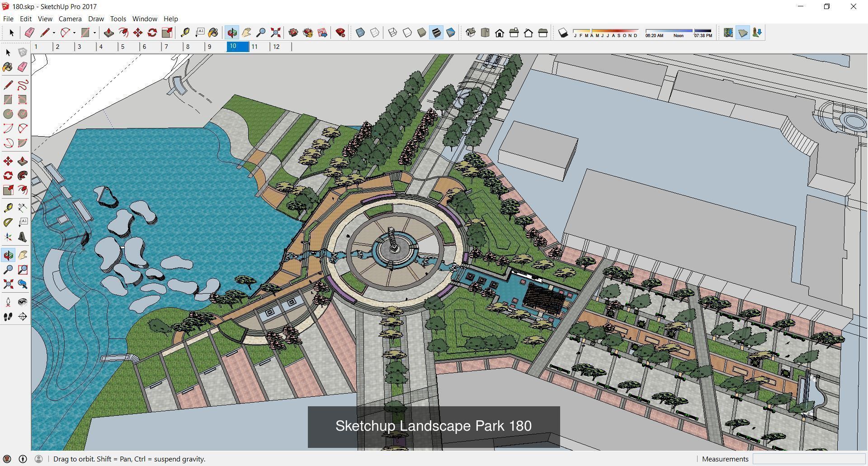Pick the Position Camera tool
Viewport: 868px width, 466px height.
click(x=8, y=302)
